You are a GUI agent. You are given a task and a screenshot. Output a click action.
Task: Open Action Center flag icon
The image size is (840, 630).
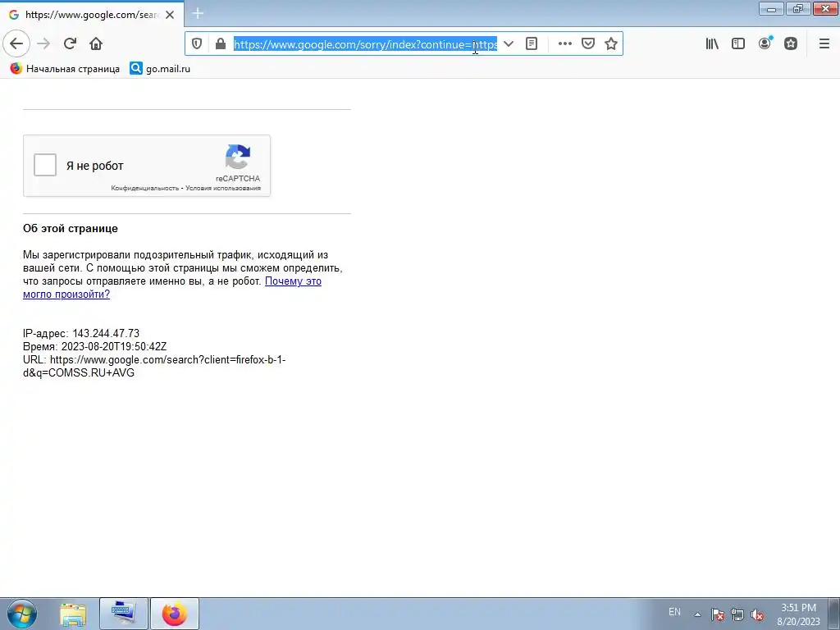717,614
